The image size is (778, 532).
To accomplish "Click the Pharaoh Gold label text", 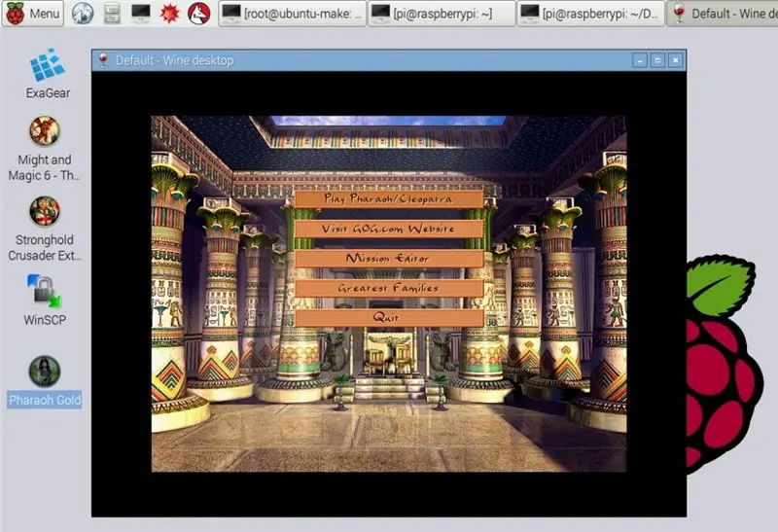I will click(x=44, y=400).
